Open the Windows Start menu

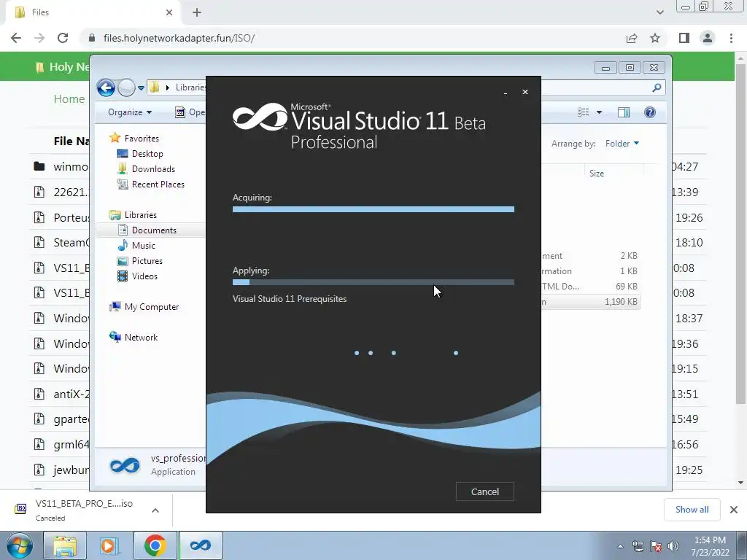20,545
